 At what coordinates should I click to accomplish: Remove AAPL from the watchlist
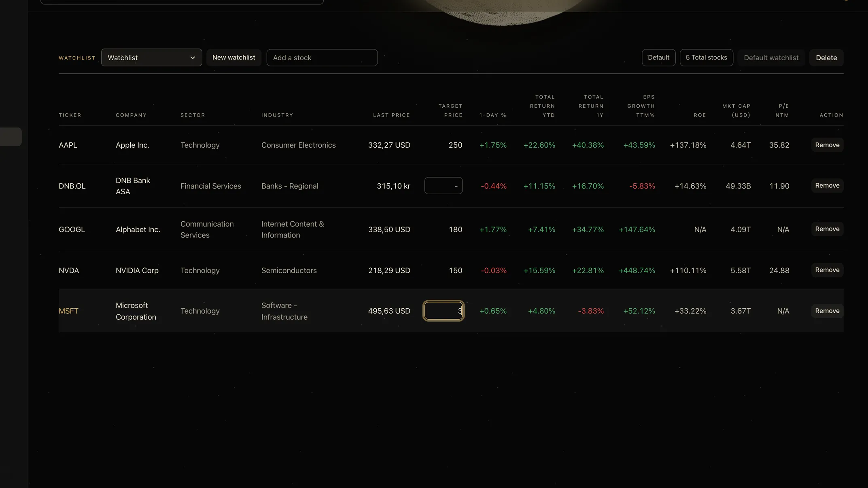tap(827, 145)
